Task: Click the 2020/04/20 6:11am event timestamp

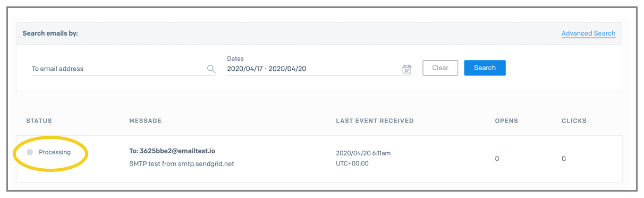Action: pyautogui.click(x=363, y=153)
